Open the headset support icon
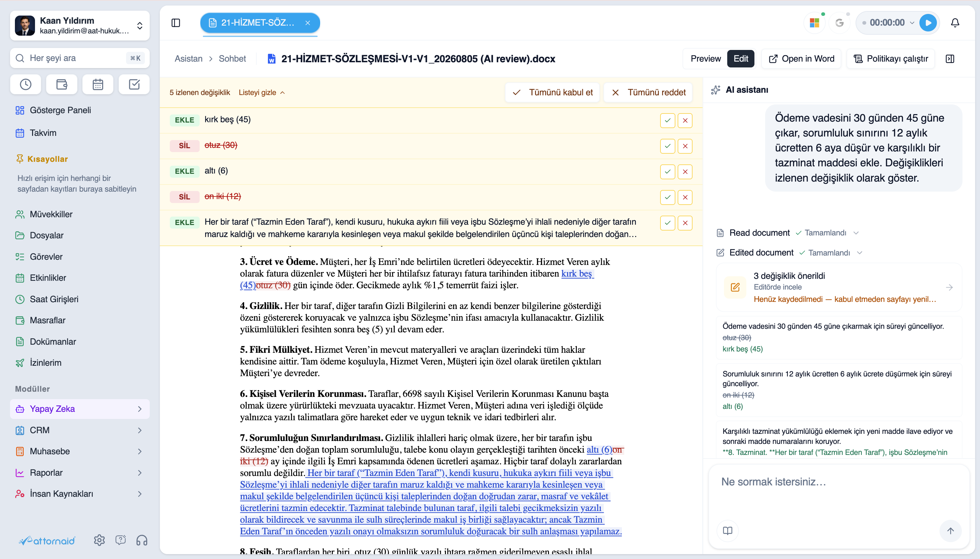 click(x=142, y=540)
